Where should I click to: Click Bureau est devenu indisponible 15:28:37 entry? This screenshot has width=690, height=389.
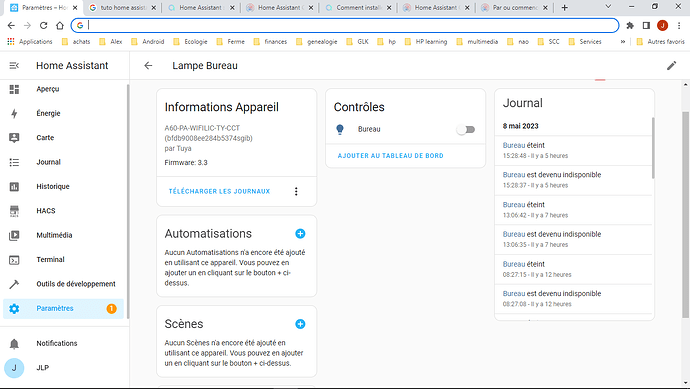[x=573, y=180]
